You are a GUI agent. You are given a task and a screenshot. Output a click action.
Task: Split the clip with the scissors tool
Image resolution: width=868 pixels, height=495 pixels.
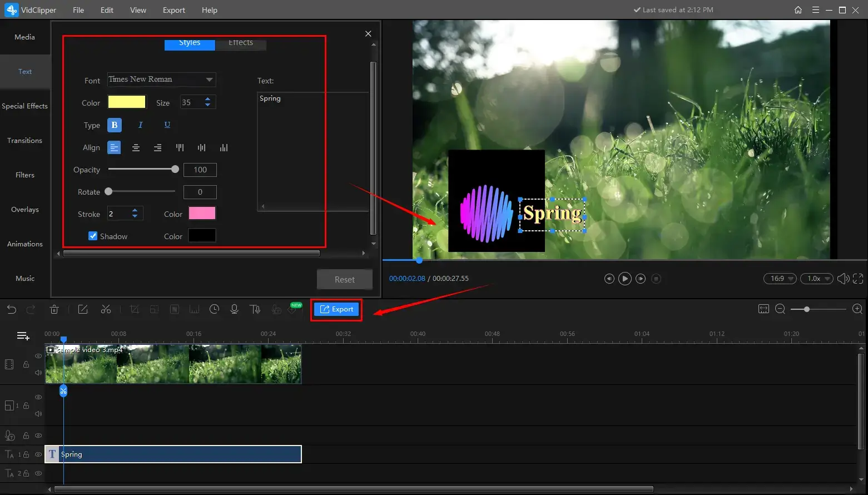106,309
